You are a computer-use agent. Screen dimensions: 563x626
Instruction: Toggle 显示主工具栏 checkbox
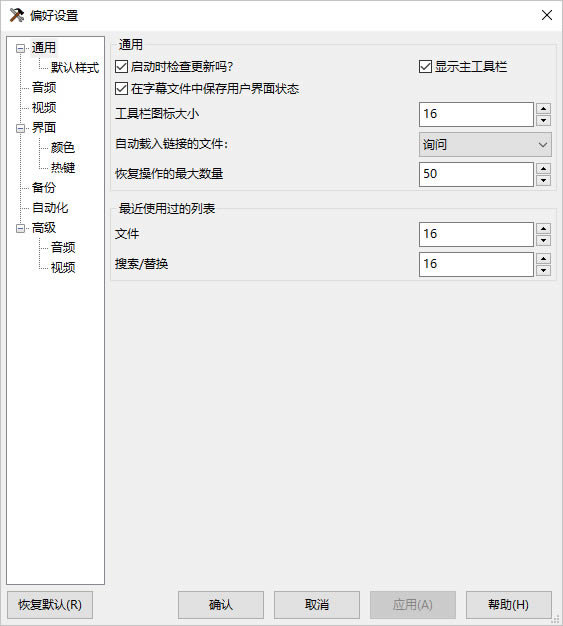pyautogui.click(x=425, y=66)
